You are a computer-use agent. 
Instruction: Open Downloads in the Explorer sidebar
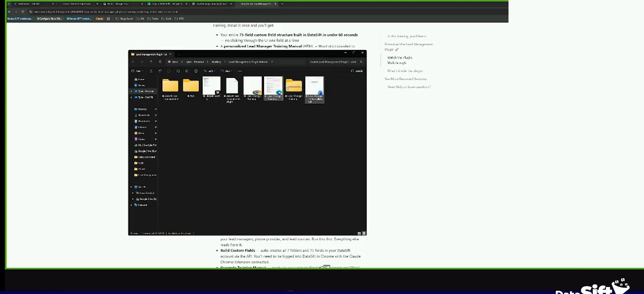(x=144, y=115)
